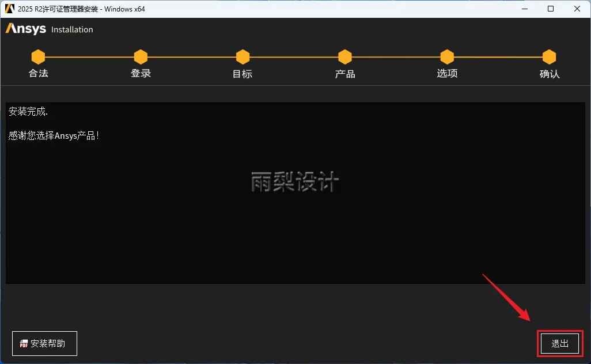Screen dimensions: 591x364
Task: Open the 安装帮助 install help PDF button
Action: tap(44, 343)
